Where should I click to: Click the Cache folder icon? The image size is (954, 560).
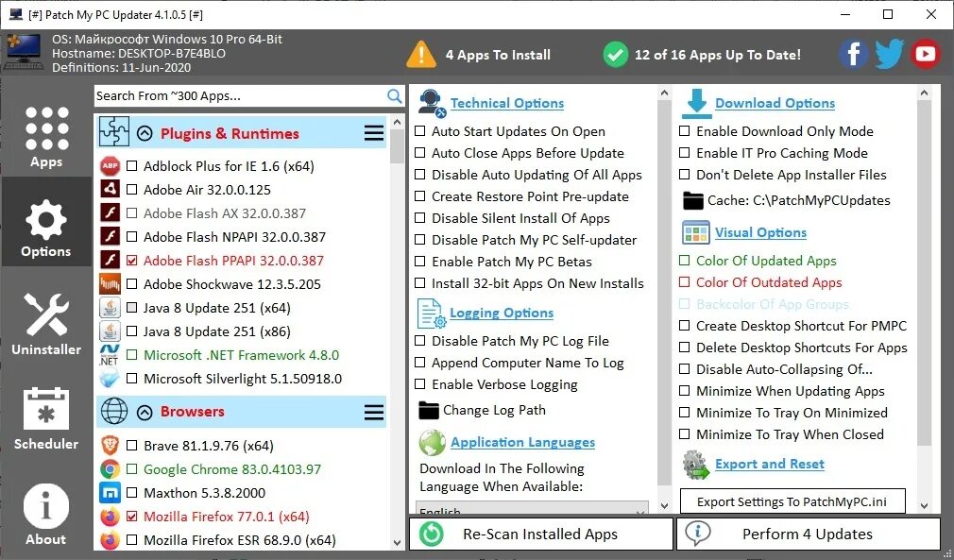[693, 200]
